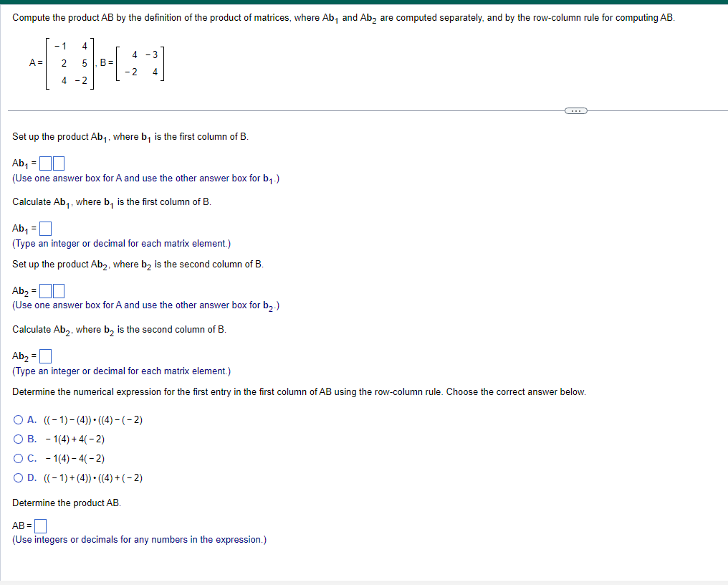Click the answer box to calculate Ab2
The width and height of the screenshot is (728, 585).
point(45,355)
